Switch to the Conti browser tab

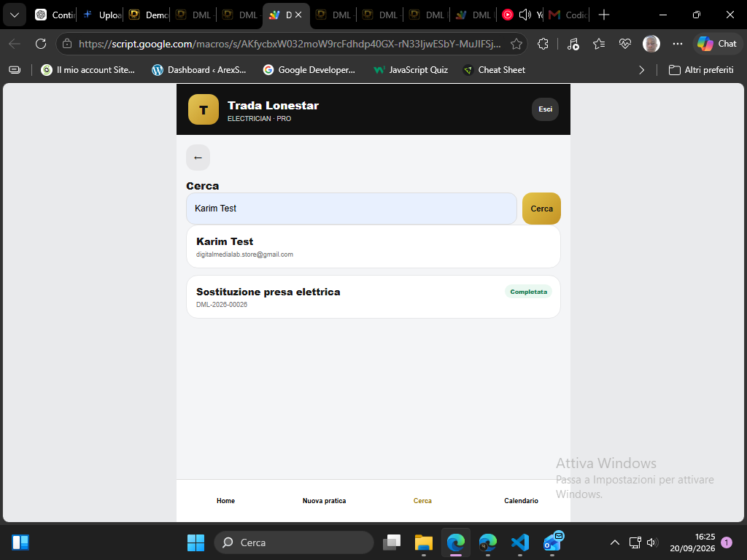[54, 15]
